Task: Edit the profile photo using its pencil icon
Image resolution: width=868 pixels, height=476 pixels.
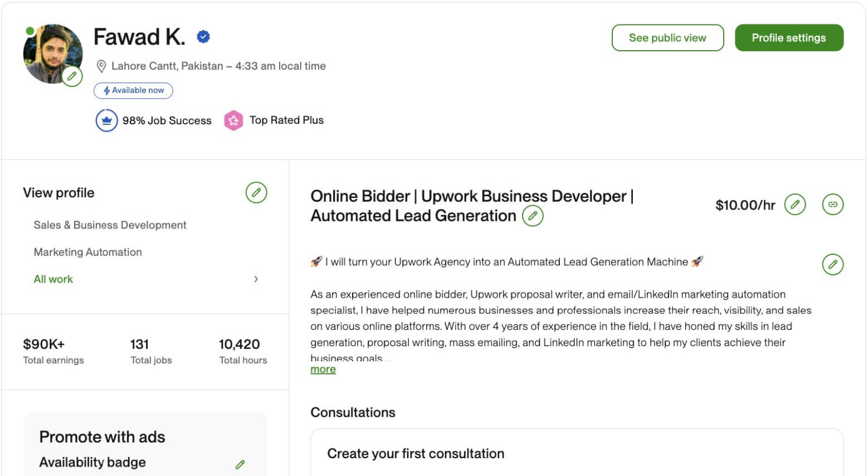Action: (x=72, y=76)
